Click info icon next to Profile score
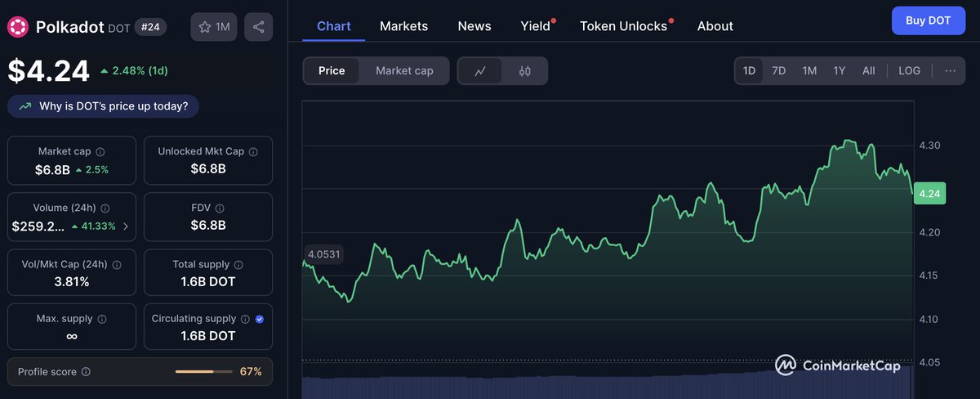This screenshot has width=980, height=399. click(x=86, y=372)
